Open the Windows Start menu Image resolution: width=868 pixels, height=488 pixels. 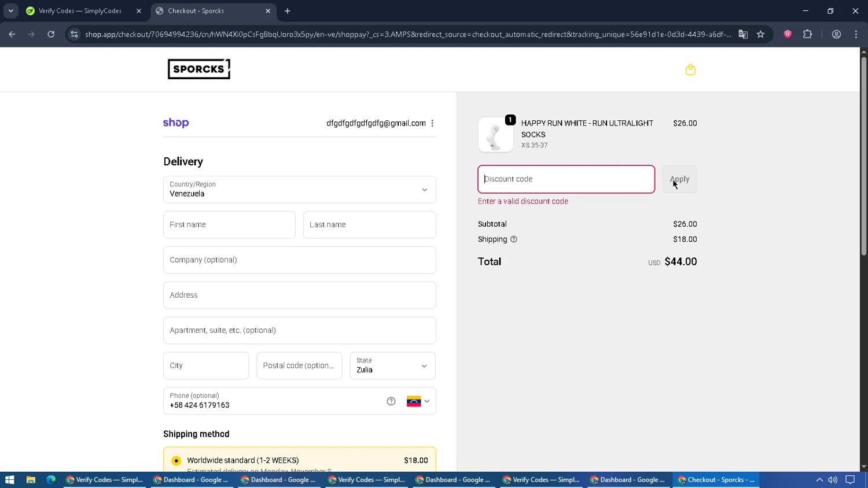click(x=9, y=480)
